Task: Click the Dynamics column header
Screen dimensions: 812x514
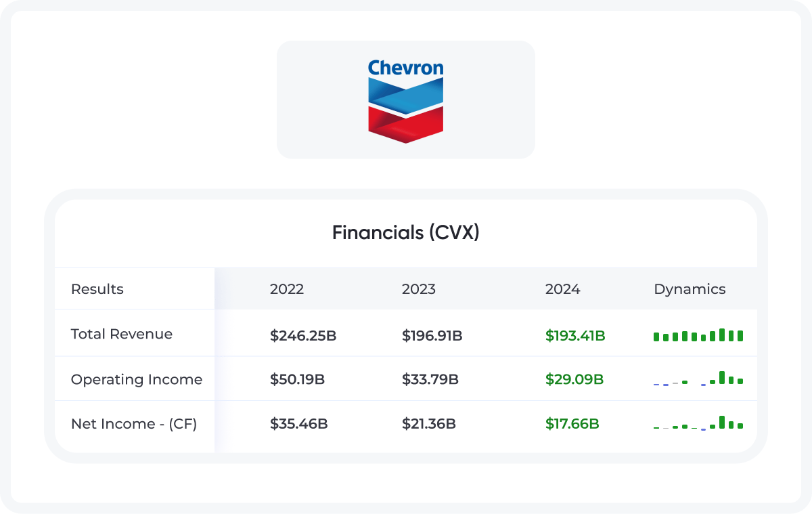Action: [x=690, y=289]
